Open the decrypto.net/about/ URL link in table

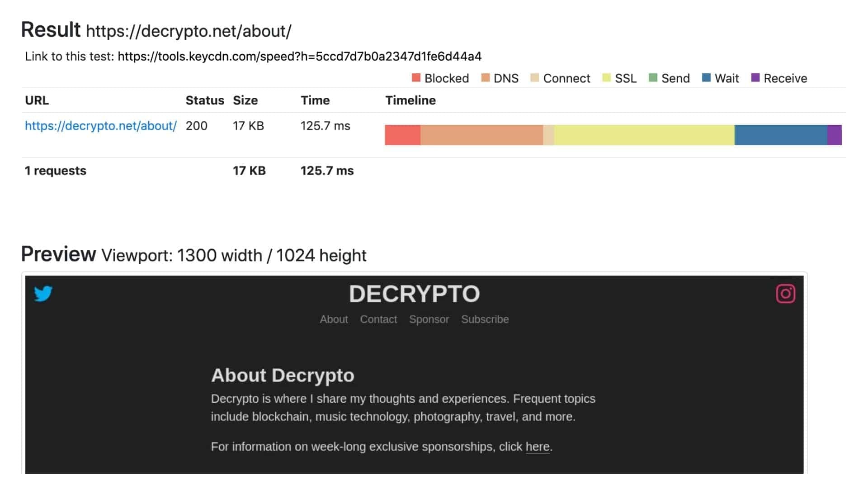click(101, 126)
